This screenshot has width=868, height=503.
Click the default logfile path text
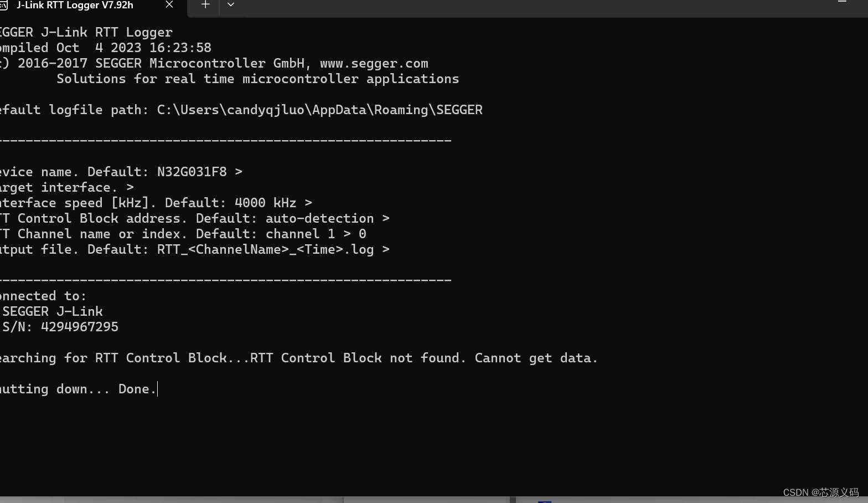click(320, 110)
